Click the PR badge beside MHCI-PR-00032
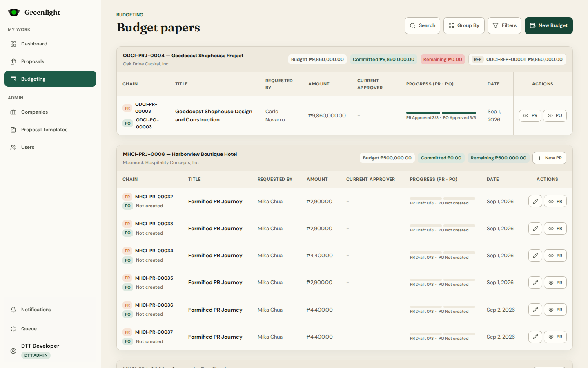Screen dimensions: 588x368 pyautogui.click(x=127, y=197)
